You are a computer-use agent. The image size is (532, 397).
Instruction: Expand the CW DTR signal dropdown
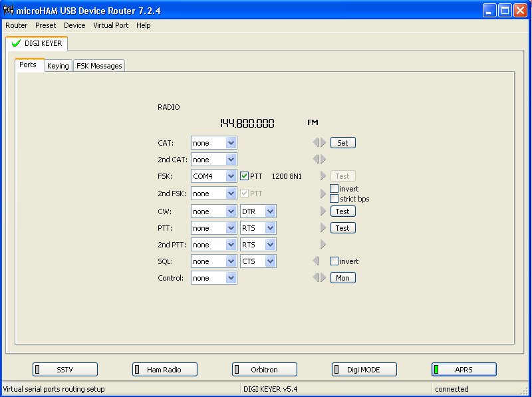(270, 211)
